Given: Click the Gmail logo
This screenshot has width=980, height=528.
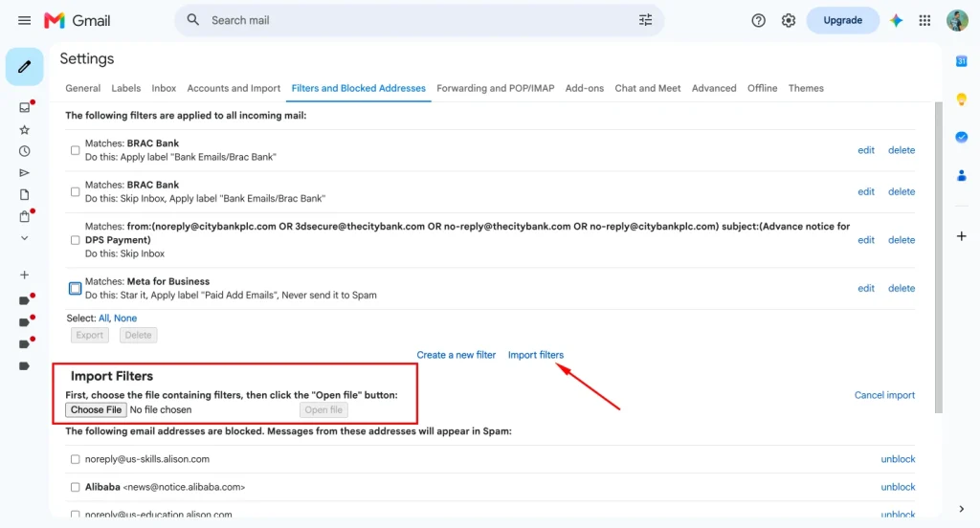Looking at the screenshot, I should (x=78, y=21).
